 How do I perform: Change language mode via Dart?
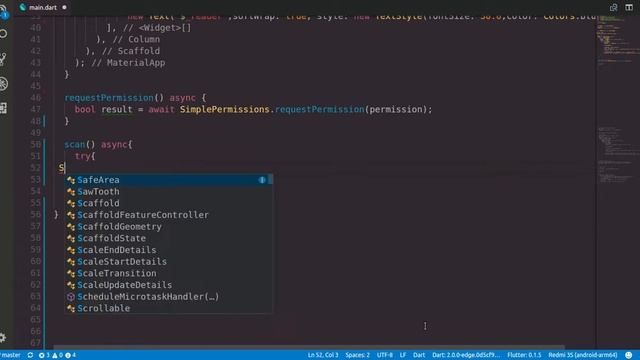tap(419, 355)
